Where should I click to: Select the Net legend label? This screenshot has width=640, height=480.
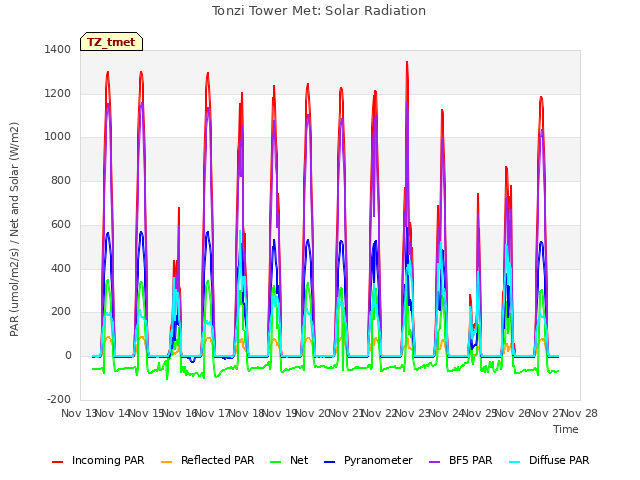(x=299, y=460)
